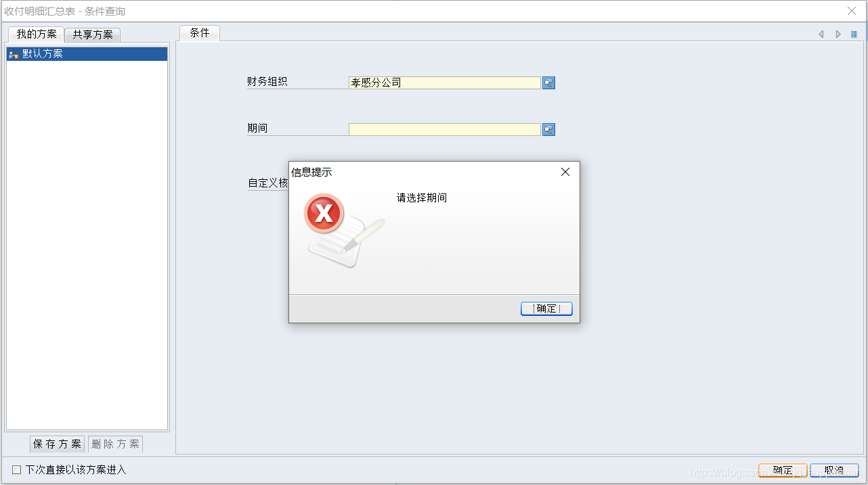
Task: Click the 删除方案 button
Action: click(115, 444)
